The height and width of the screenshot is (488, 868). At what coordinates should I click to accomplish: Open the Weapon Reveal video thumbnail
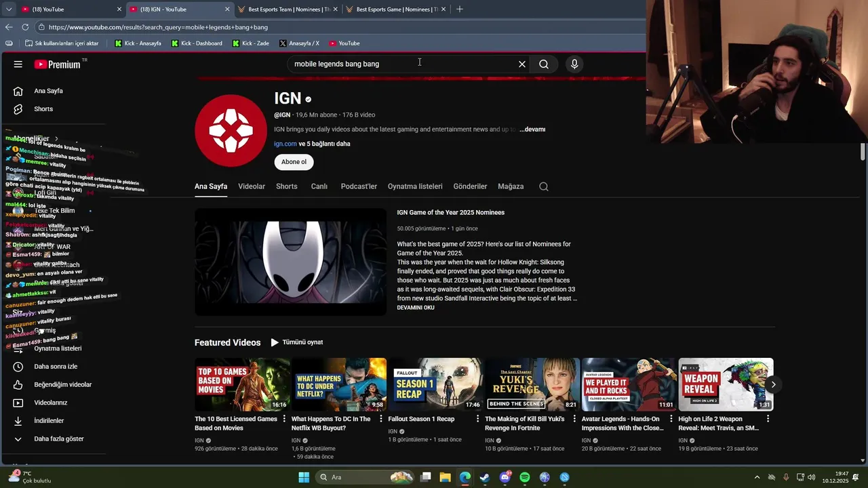tap(726, 384)
